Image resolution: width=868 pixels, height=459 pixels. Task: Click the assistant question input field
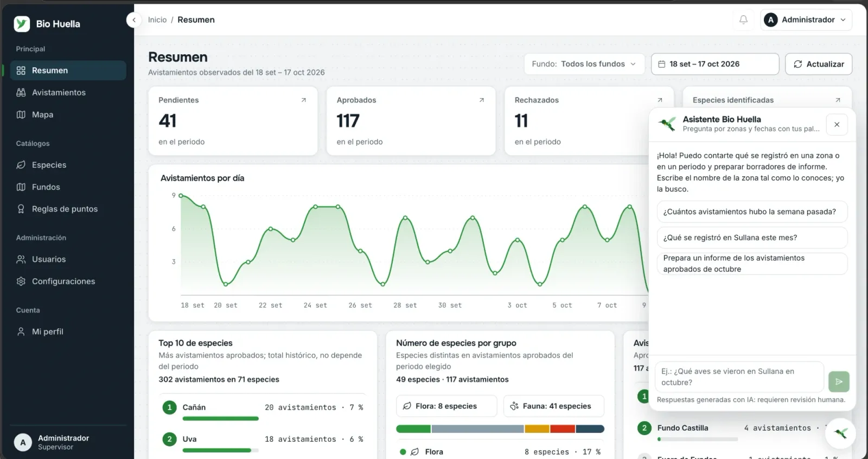coord(739,377)
